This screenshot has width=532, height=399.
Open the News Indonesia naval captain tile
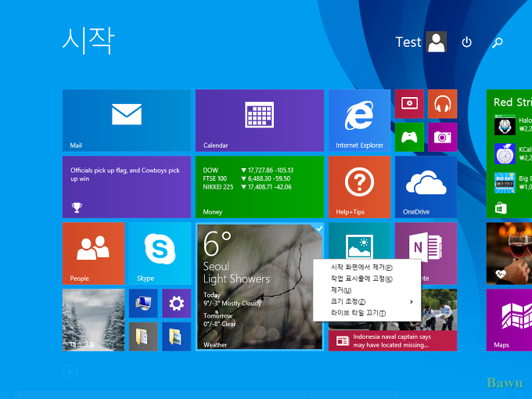(393, 340)
